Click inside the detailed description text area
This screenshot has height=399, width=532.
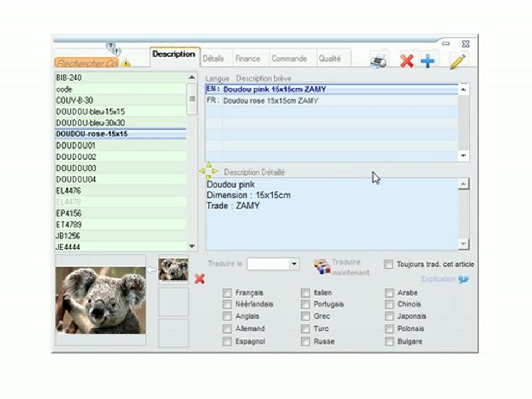(332, 214)
